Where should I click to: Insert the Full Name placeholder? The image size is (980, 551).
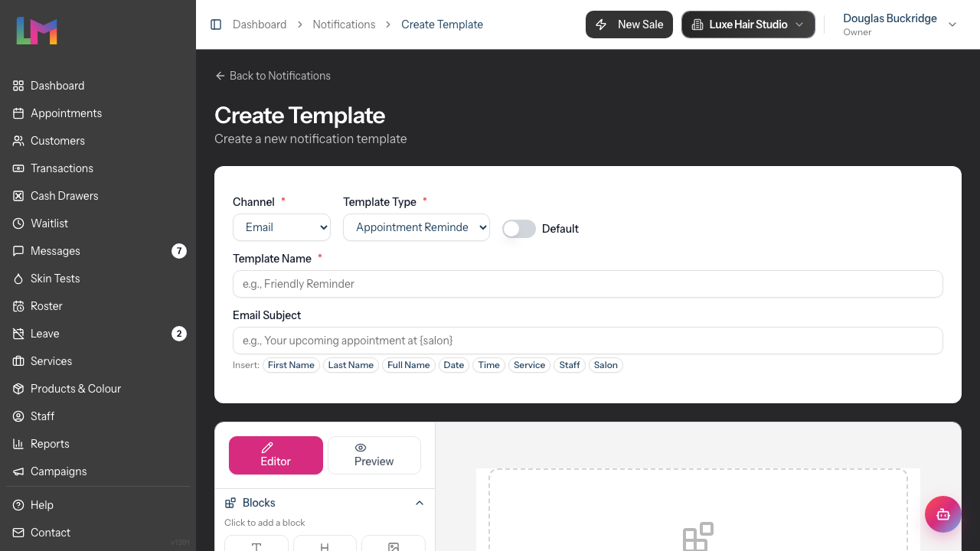pyautogui.click(x=409, y=365)
